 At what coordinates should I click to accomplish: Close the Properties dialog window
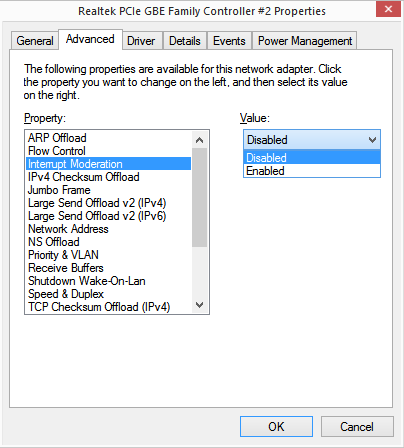[388, 9]
